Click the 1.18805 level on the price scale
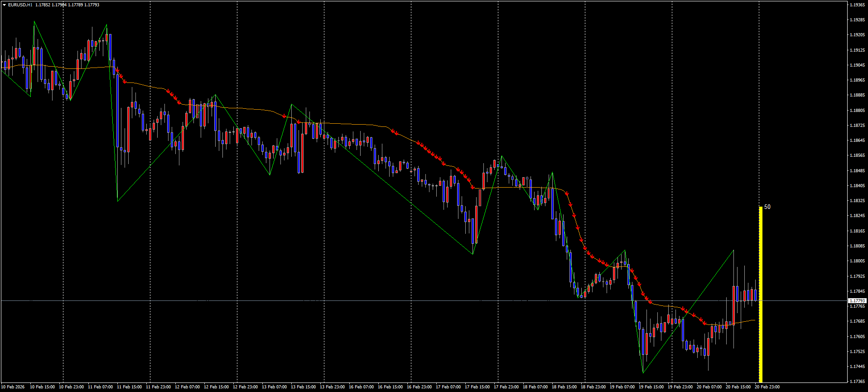The width and height of the screenshot is (868, 392). point(857,111)
